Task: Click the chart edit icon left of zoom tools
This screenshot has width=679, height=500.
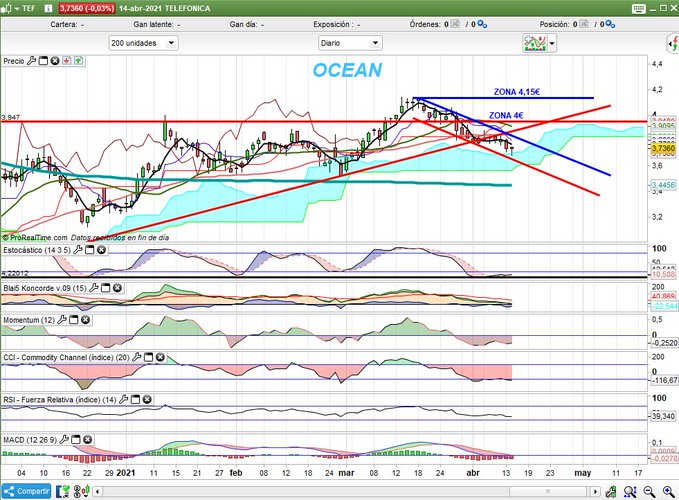Action: [x=611, y=491]
